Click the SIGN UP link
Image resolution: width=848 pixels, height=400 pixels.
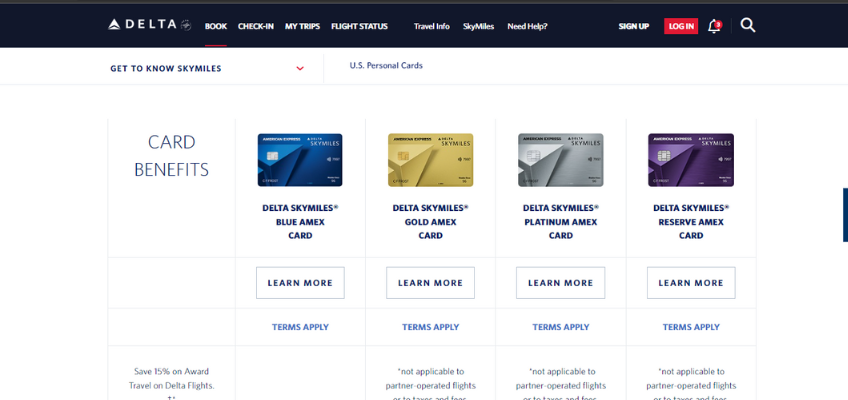pyautogui.click(x=634, y=26)
